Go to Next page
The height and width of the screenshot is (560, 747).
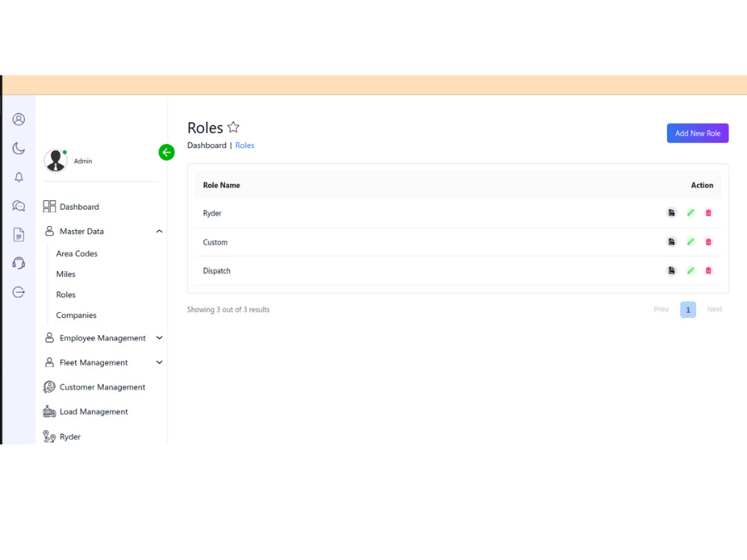pyautogui.click(x=715, y=310)
